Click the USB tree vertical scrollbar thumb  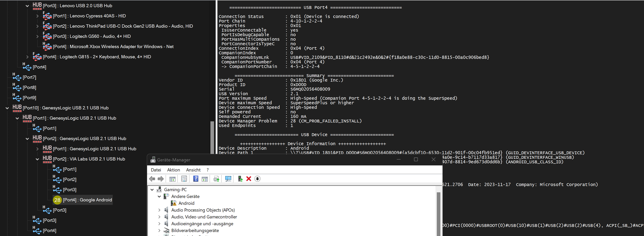click(212, 137)
